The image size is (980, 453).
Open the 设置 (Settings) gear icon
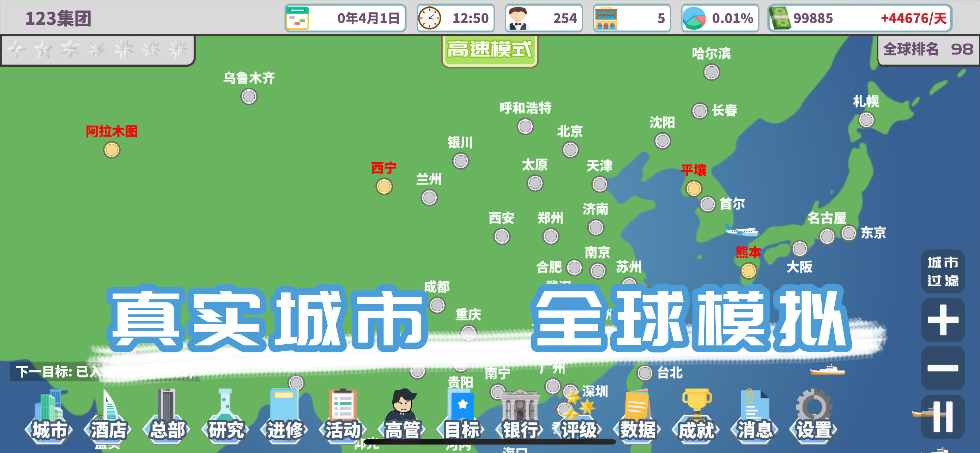point(814,417)
